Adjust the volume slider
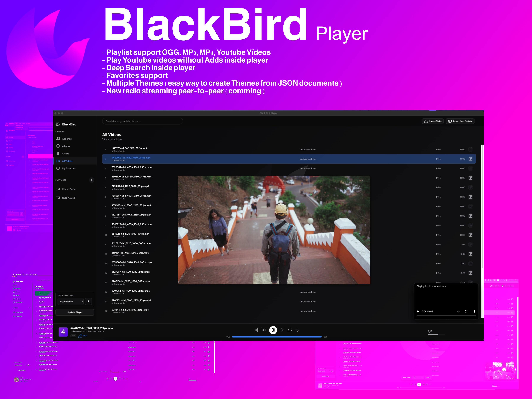Screen dimensions: 532x399 click(436, 334)
